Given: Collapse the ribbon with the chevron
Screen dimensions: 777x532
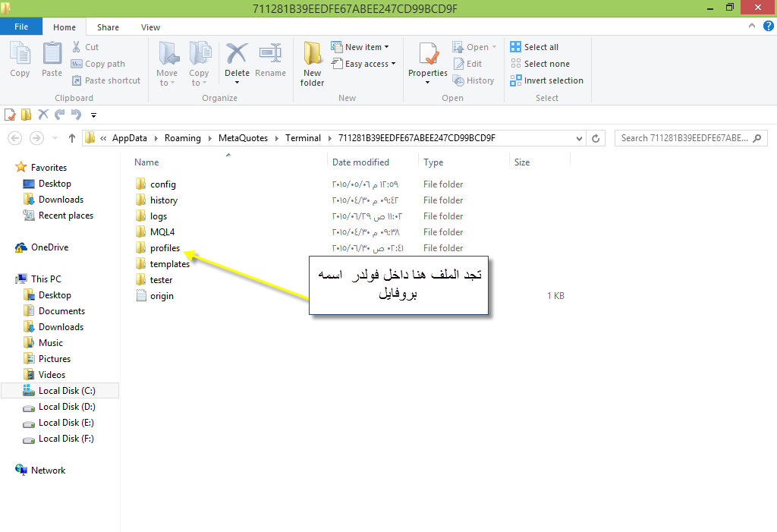Looking at the screenshot, I should pyautogui.click(x=753, y=27).
